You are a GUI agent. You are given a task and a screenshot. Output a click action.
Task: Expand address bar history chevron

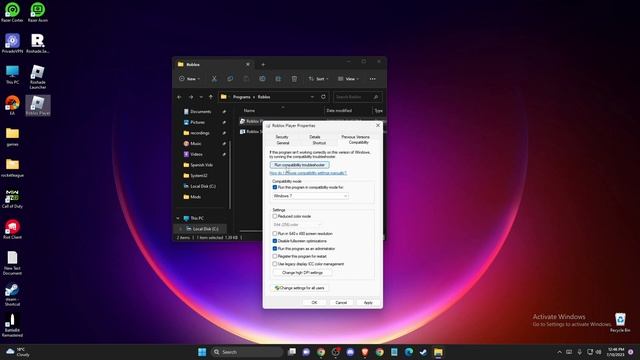tap(312, 97)
